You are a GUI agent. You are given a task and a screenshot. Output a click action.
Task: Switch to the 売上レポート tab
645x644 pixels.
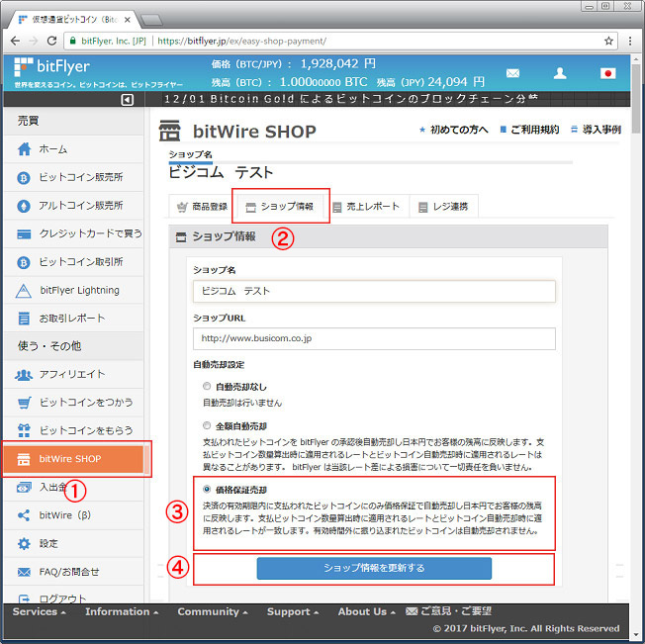366,207
